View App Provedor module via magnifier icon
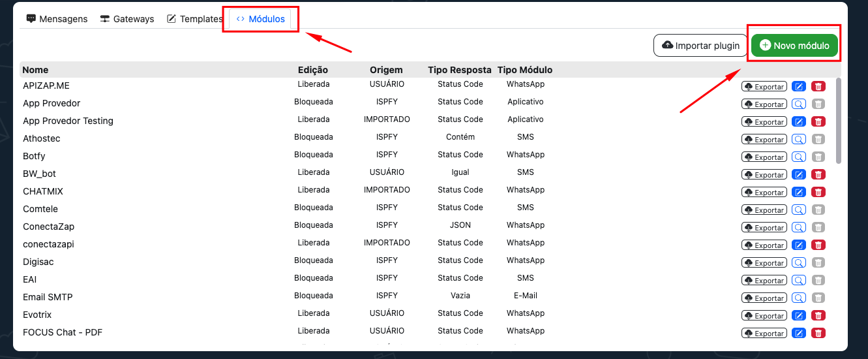The height and width of the screenshot is (359, 868). click(799, 104)
